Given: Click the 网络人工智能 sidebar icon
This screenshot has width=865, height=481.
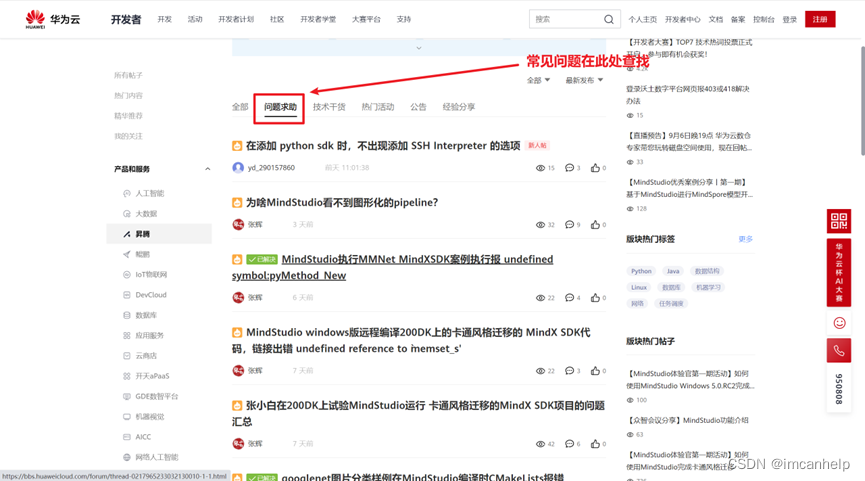Looking at the screenshot, I should (x=127, y=457).
